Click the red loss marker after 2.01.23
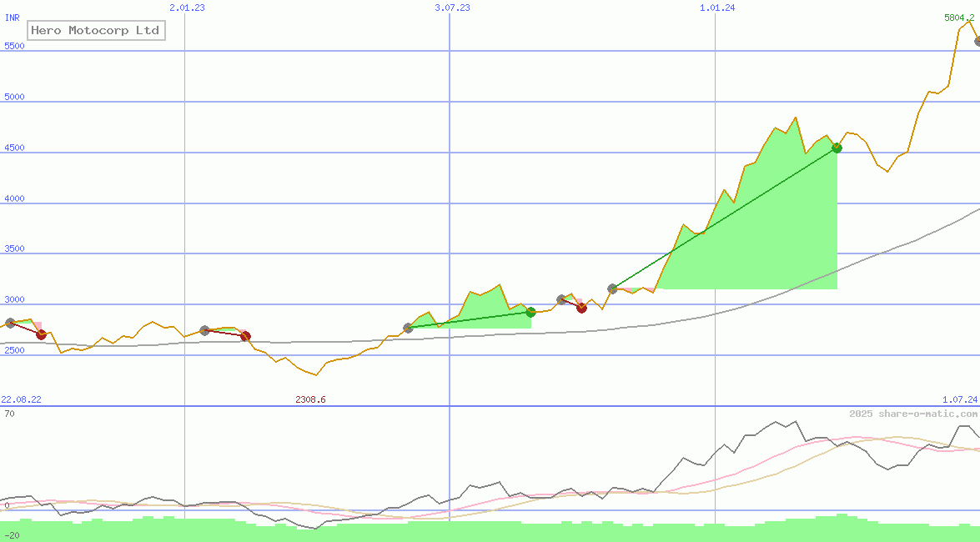The width and height of the screenshot is (980, 542). tap(245, 336)
